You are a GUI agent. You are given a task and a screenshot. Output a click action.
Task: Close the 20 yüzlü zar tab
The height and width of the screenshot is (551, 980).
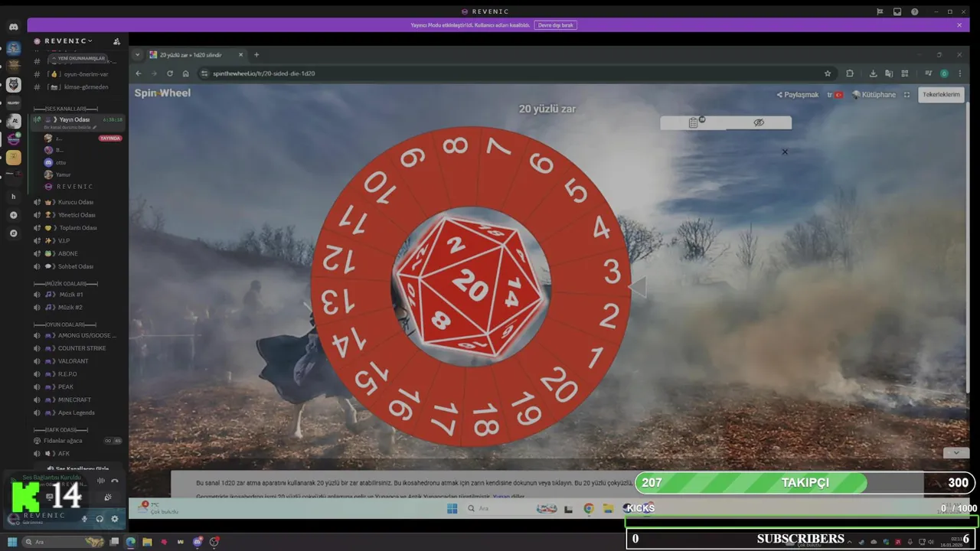(240, 55)
